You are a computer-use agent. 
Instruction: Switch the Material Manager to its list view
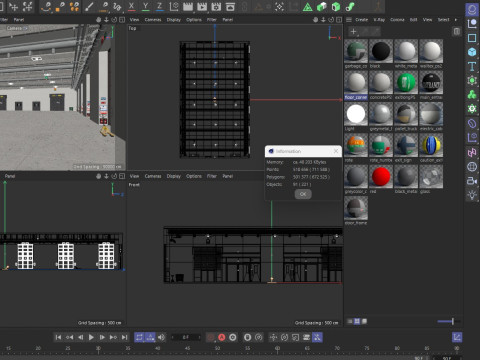(x=350, y=321)
